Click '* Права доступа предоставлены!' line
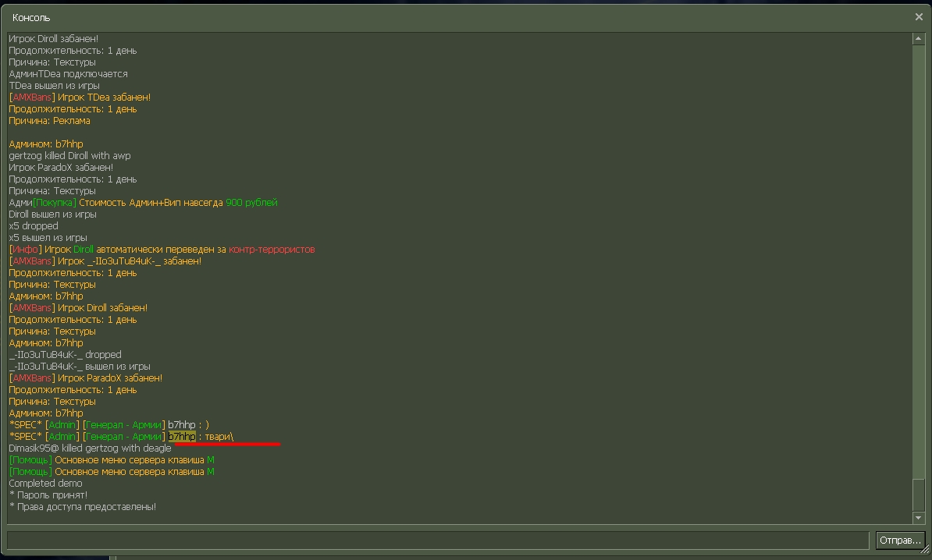 82,507
